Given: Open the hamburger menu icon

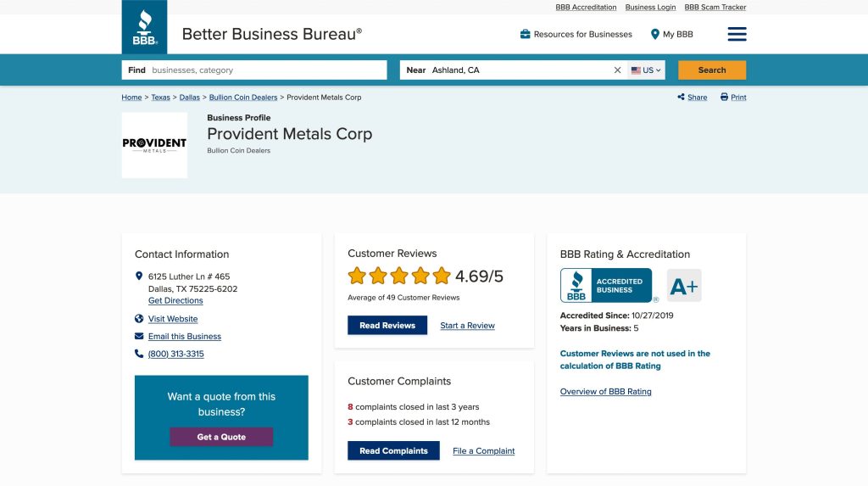Looking at the screenshot, I should (737, 34).
